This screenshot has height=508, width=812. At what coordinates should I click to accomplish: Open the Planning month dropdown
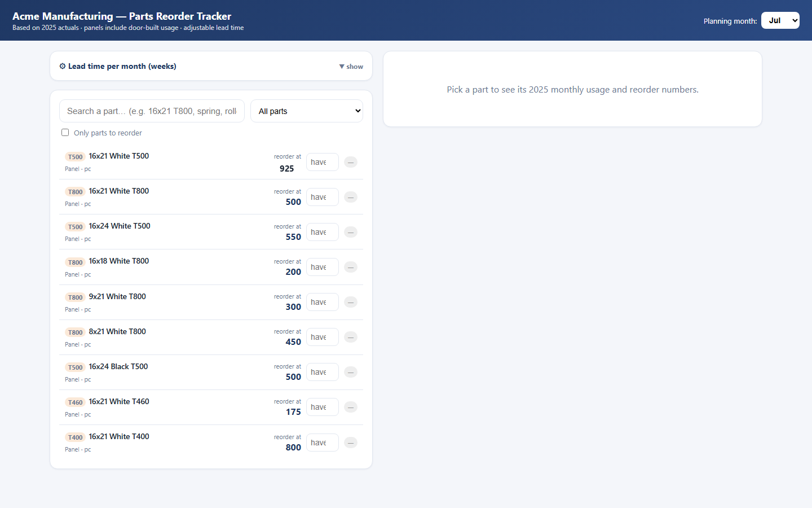(x=780, y=20)
